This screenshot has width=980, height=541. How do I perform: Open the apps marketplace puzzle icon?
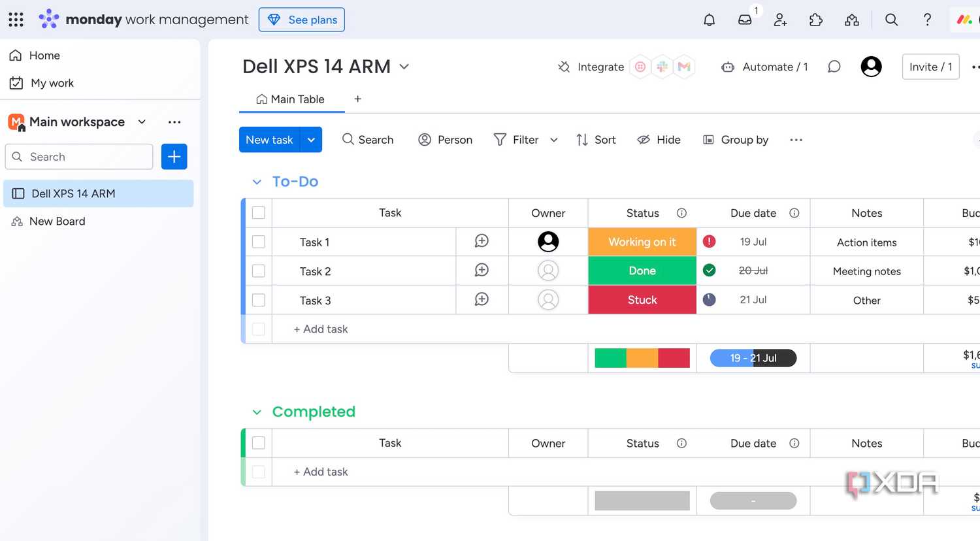816,20
